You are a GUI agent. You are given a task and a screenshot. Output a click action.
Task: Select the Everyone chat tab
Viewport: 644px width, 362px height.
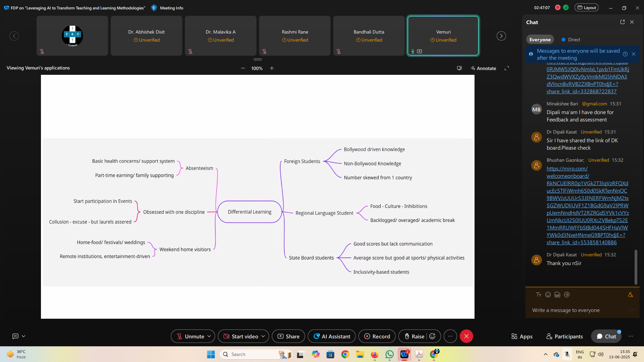coord(540,40)
